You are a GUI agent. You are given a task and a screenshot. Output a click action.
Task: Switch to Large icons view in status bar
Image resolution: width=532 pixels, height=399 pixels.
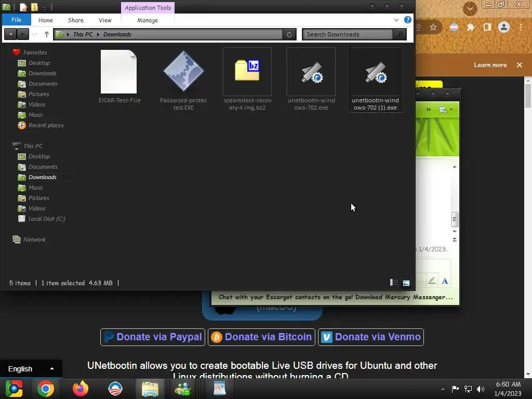pos(406,283)
